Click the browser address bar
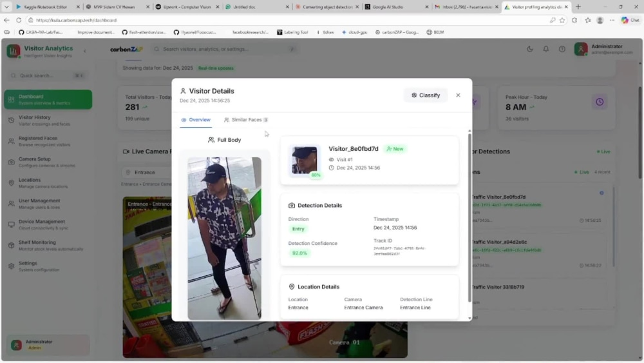This screenshot has width=644, height=363. (x=287, y=20)
